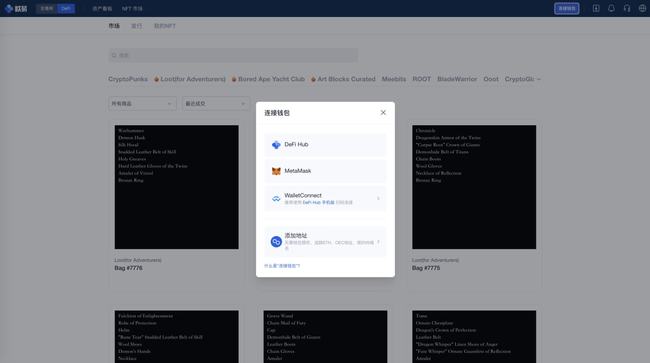This screenshot has width=650, height=363.
Task: Open the what is connect wallet link
Action: 282,266
